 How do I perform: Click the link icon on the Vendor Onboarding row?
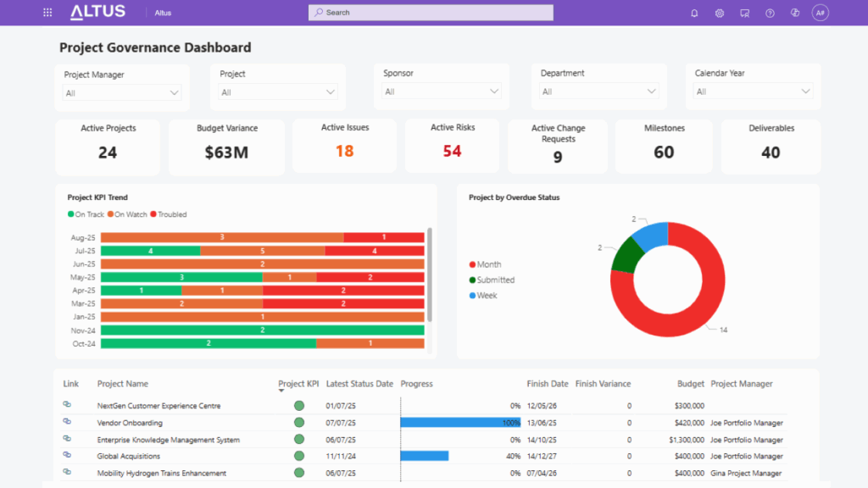[x=69, y=422]
